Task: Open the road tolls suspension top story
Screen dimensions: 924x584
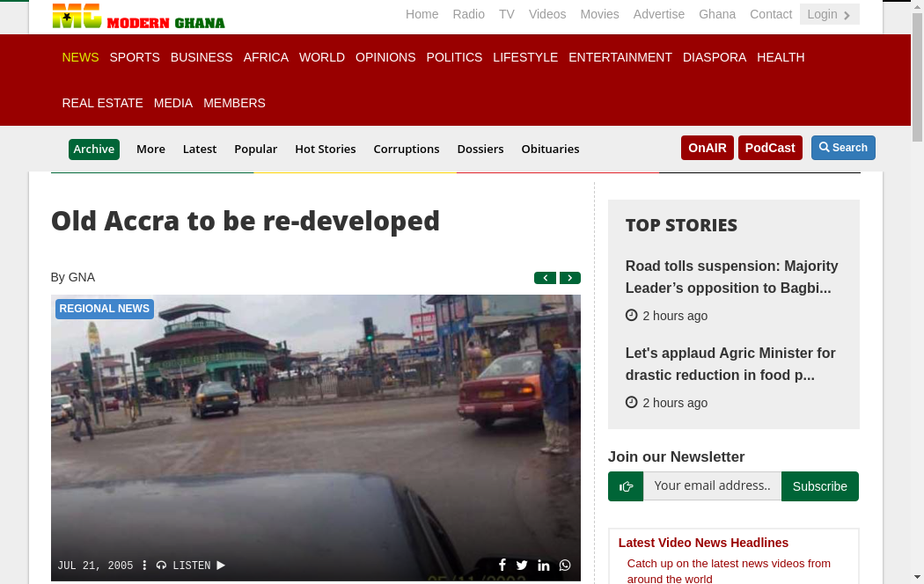Action: tap(731, 277)
